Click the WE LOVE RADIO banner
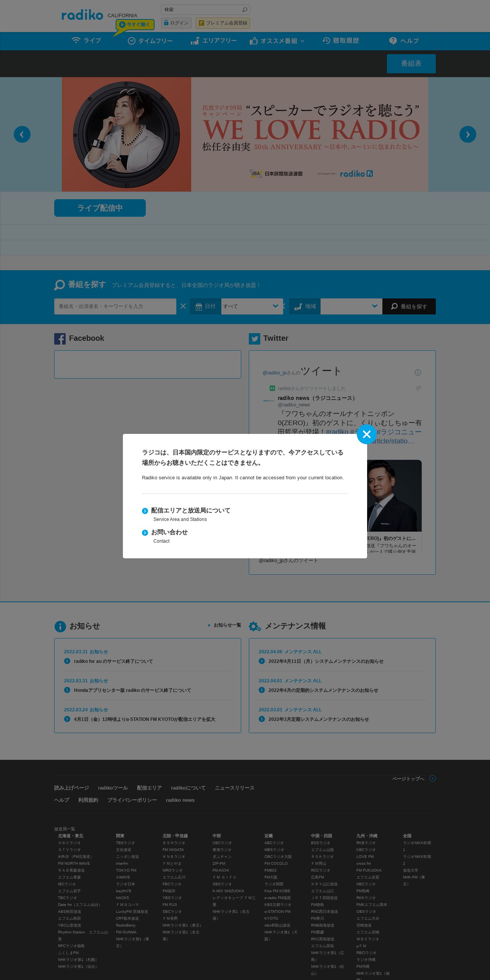 coord(245,134)
